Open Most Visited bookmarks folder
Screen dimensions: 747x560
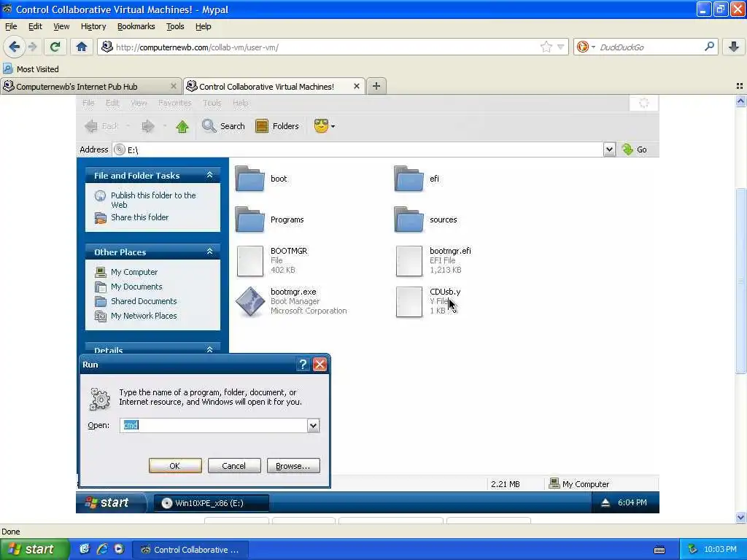(31, 69)
